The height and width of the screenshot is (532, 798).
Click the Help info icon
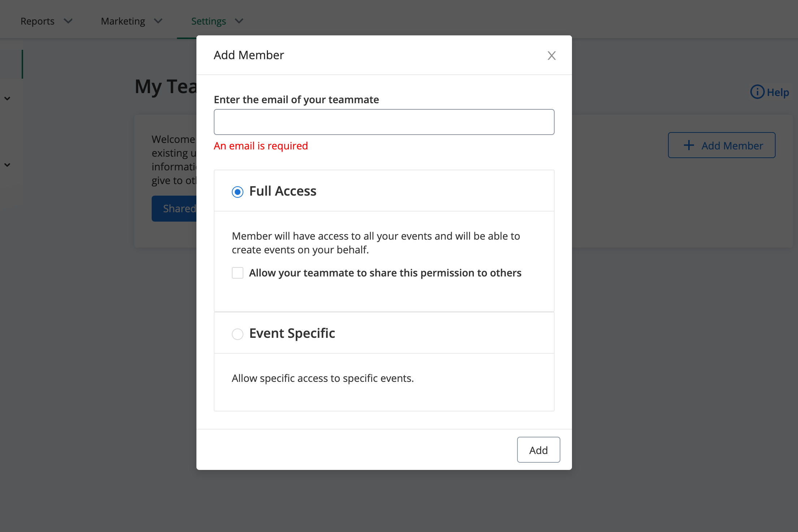tap(757, 92)
